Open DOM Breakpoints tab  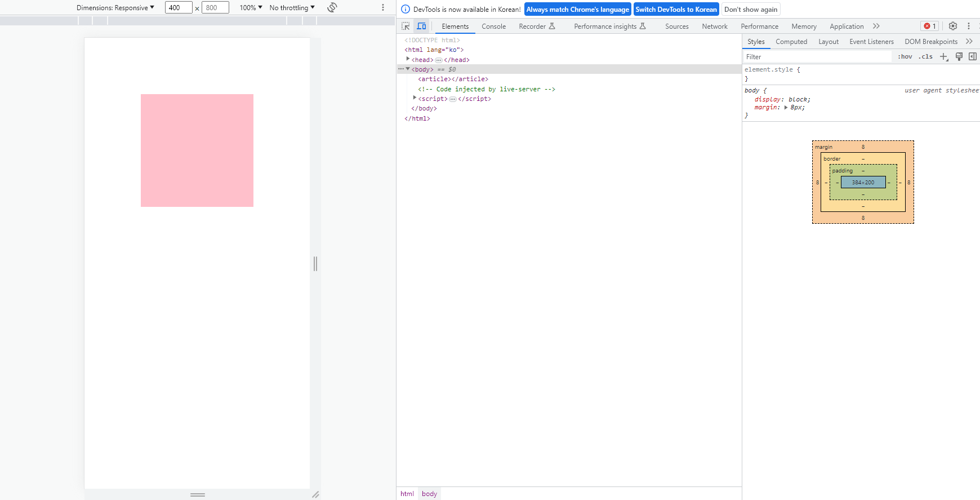click(931, 41)
